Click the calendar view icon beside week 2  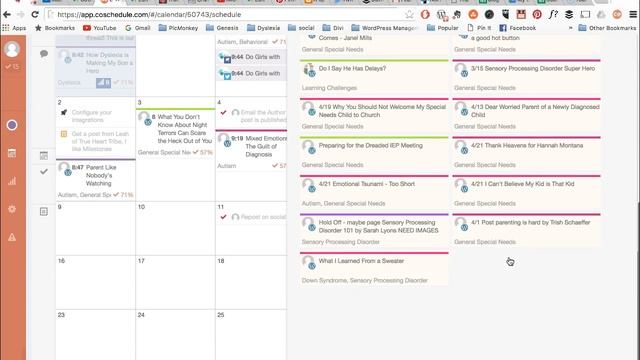point(44,156)
